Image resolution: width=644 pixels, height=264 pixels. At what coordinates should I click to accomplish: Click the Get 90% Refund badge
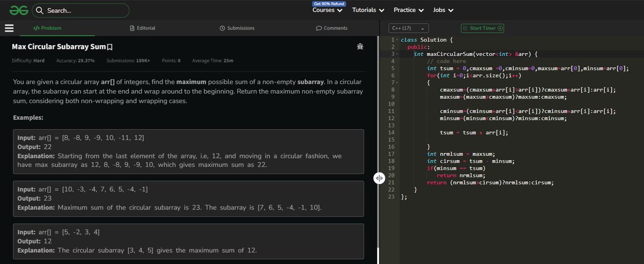point(330,3)
